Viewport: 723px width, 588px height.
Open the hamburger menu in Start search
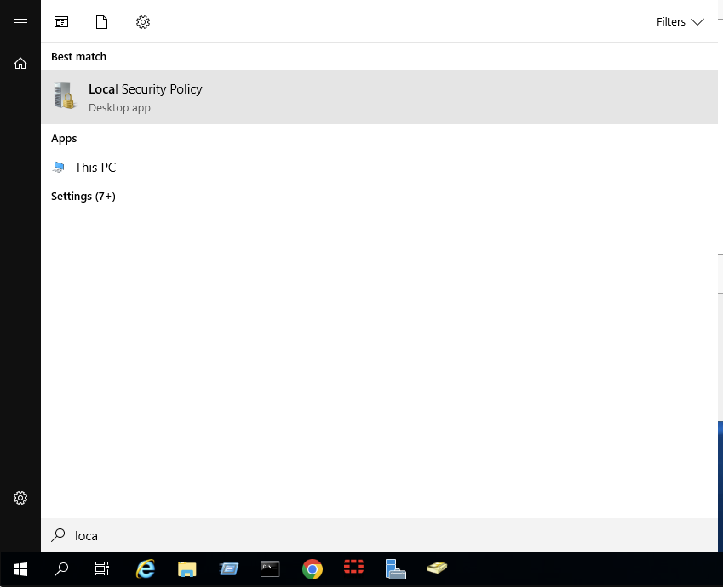20,22
